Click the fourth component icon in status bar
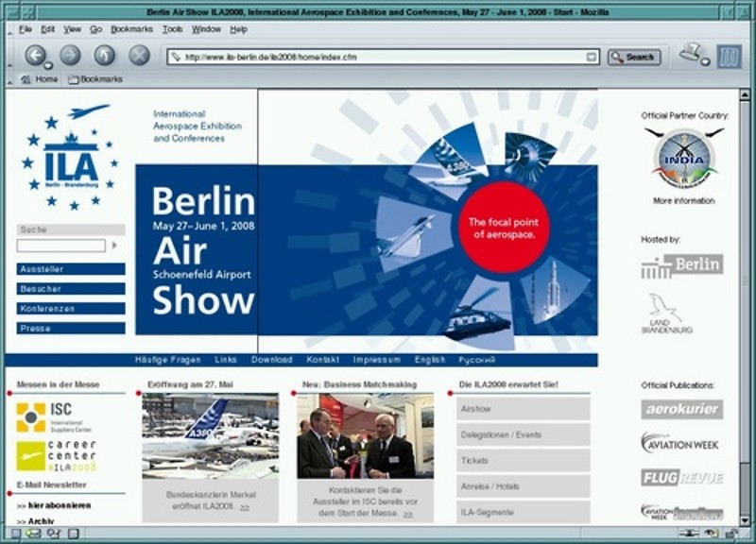The height and width of the screenshot is (544, 756). pos(73,534)
